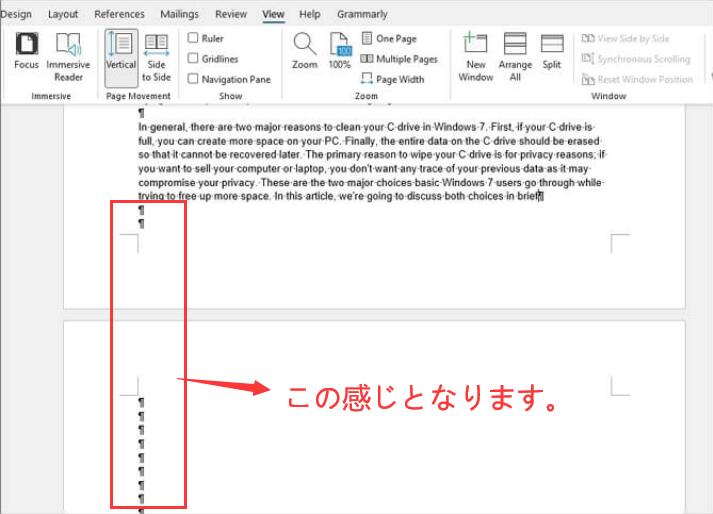Enable Focus mode in the Immersive group
Screen dimensions: 713x514
[26, 51]
